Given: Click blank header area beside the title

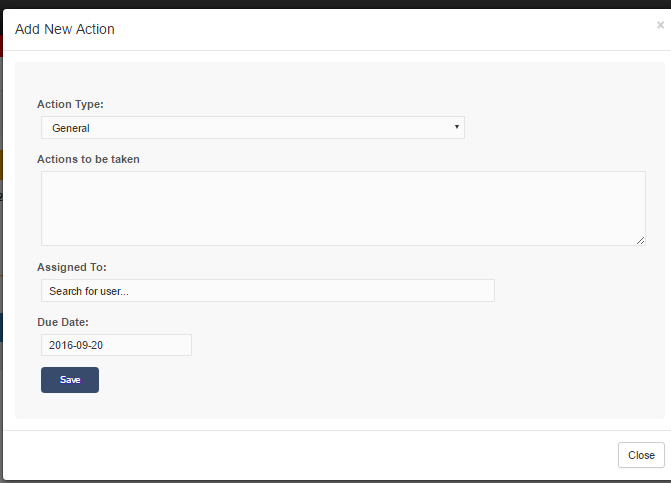Looking at the screenshot, I should click(380, 30).
